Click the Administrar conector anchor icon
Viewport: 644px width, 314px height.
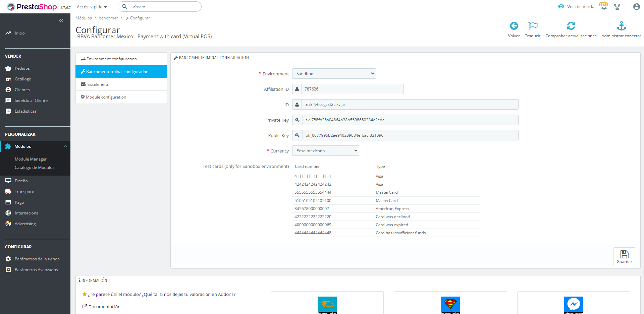coord(622,26)
